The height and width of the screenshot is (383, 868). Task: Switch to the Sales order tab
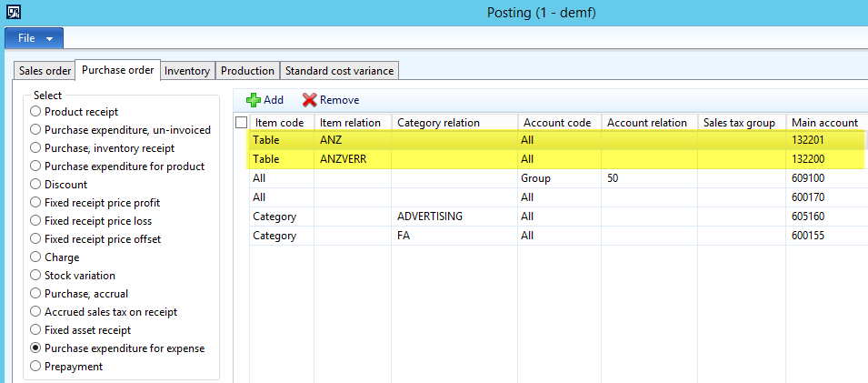point(45,71)
